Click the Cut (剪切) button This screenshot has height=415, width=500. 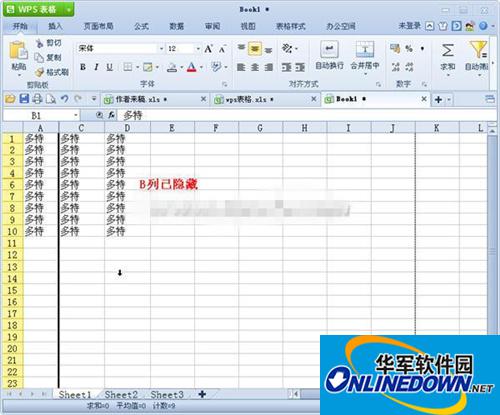pos(49,43)
